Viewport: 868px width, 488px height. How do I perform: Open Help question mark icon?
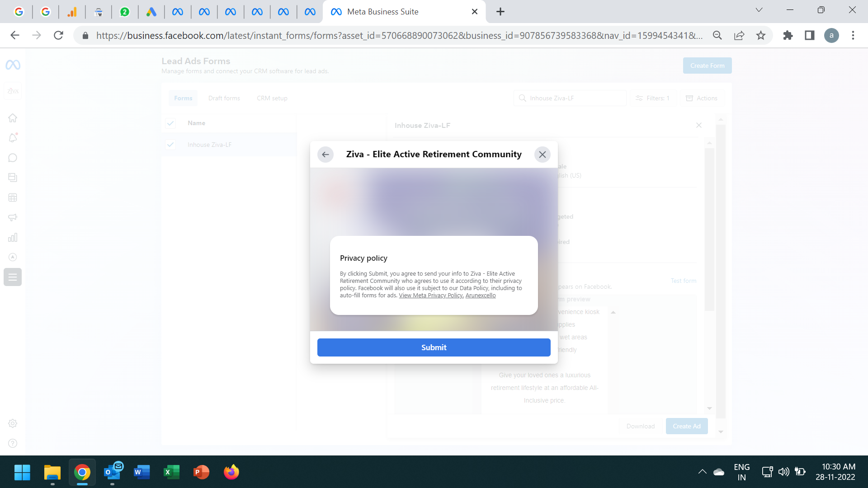pos(13,443)
